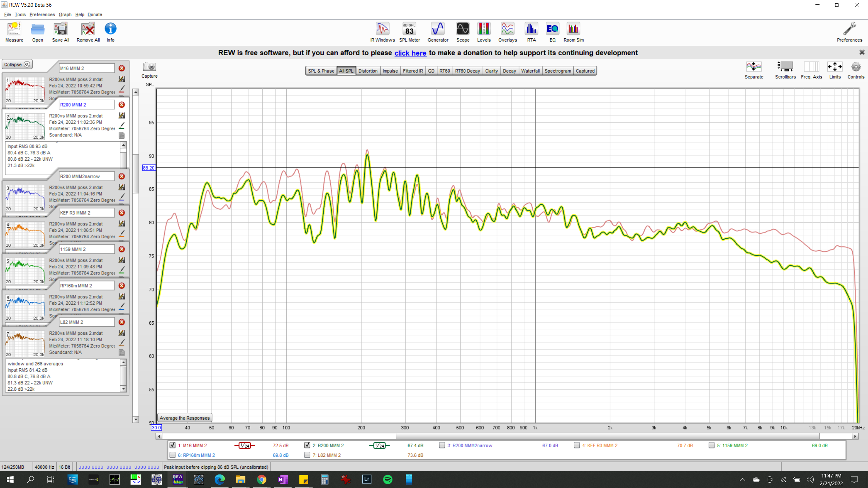Image resolution: width=868 pixels, height=488 pixels.
Task: Select the RP160m MMM 2 thumbnail
Action: click(25, 307)
